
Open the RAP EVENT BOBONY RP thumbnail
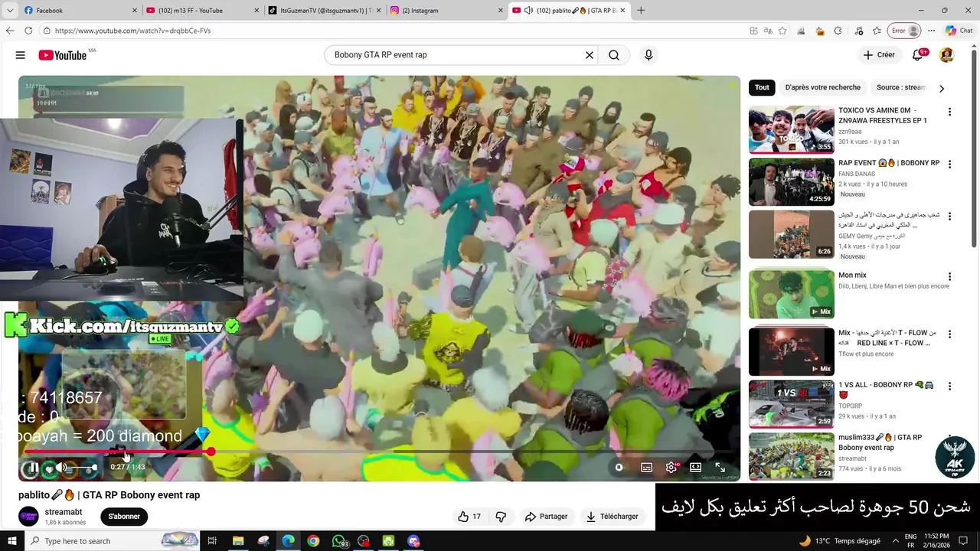coord(792,182)
